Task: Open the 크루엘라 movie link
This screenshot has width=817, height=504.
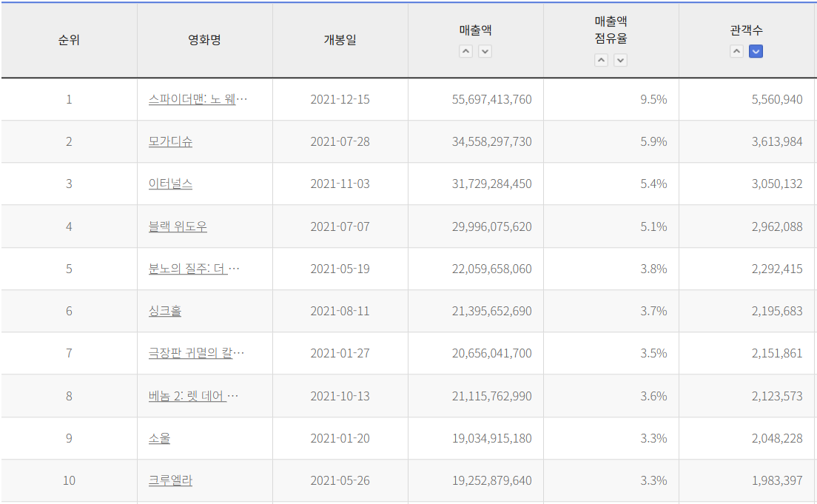Action: coord(170,480)
